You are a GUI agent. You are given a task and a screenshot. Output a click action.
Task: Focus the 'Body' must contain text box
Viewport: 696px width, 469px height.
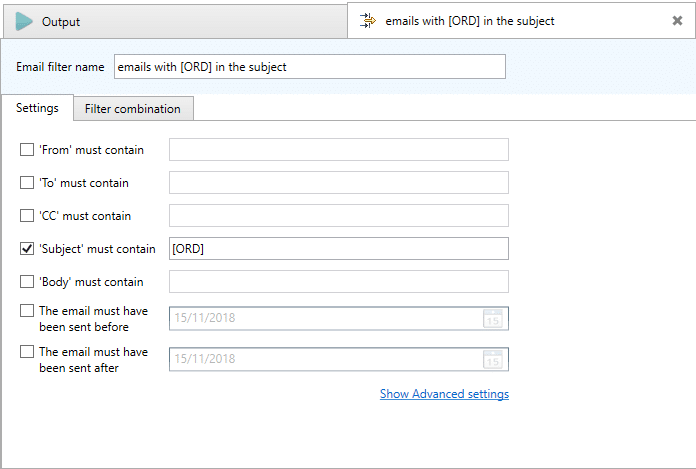(339, 281)
